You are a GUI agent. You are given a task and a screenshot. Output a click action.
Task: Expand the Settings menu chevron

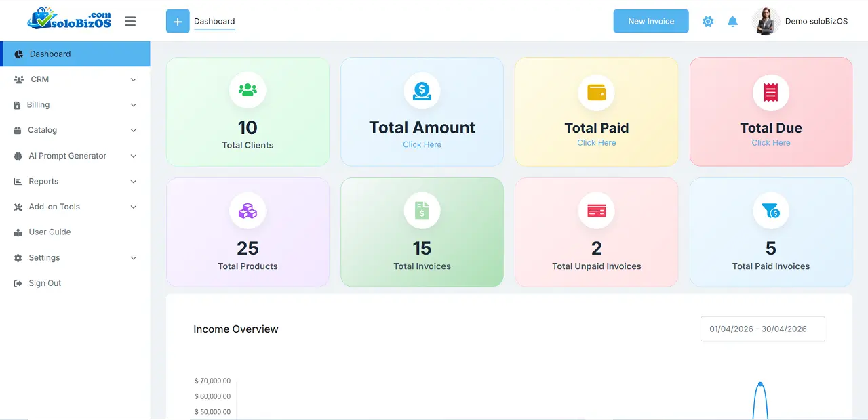coord(133,258)
